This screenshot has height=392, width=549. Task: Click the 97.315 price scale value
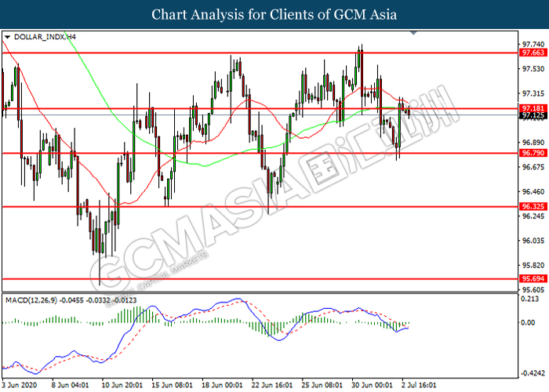[x=533, y=93]
